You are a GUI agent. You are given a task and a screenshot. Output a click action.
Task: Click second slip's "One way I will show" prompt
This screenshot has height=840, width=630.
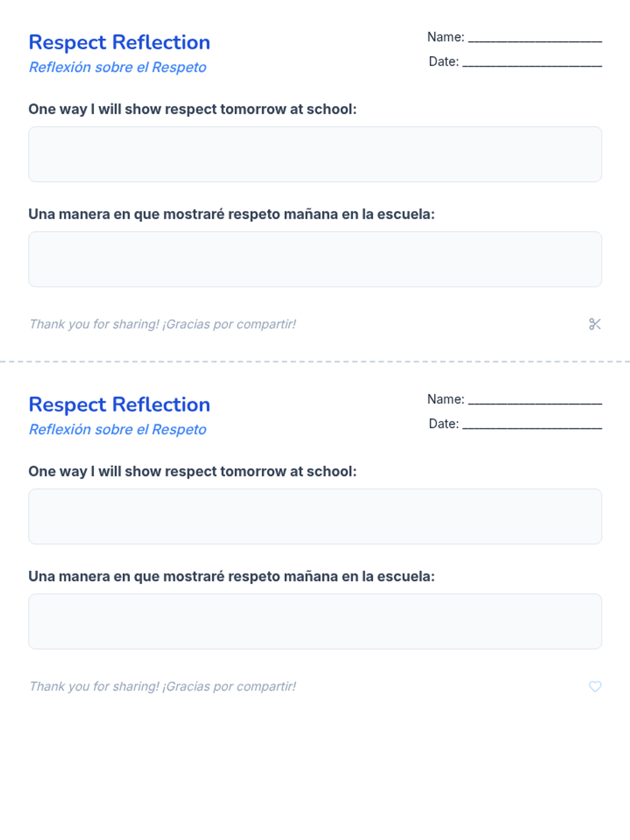click(192, 471)
